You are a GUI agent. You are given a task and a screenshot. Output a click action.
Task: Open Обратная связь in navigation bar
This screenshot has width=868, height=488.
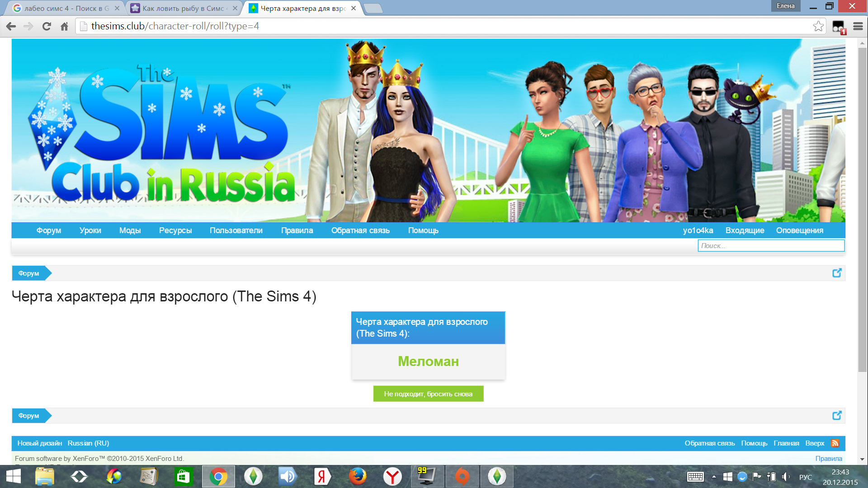(x=360, y=230)
